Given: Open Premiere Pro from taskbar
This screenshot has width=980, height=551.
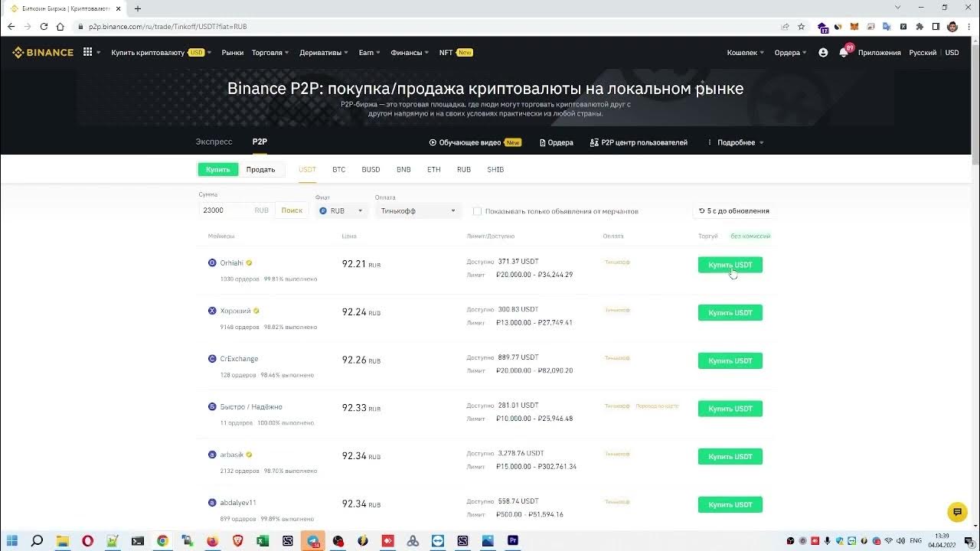Looking at the screenshot, I should 513,540.
